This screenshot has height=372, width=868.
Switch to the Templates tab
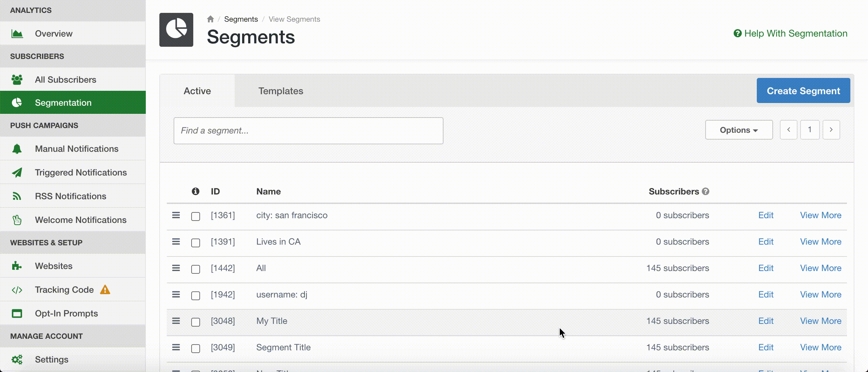click(x=281, y=91)
